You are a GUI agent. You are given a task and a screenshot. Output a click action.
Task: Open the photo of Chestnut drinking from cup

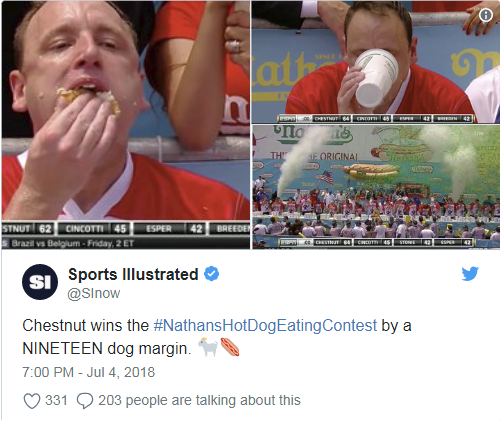[x=376, y=62]
